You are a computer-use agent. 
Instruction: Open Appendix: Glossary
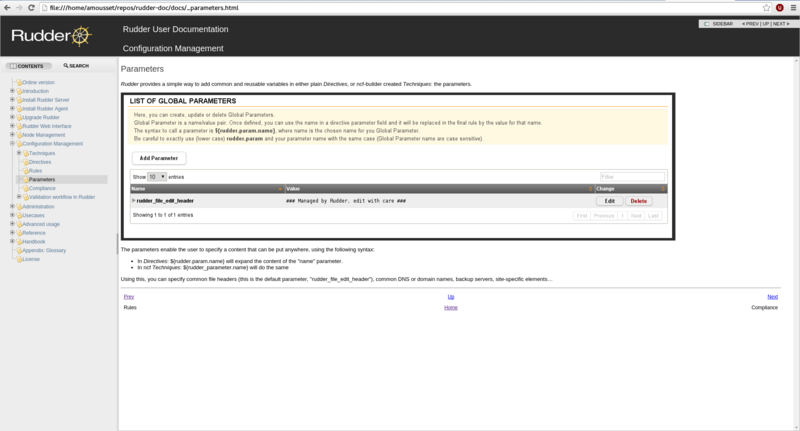[44, 250]
